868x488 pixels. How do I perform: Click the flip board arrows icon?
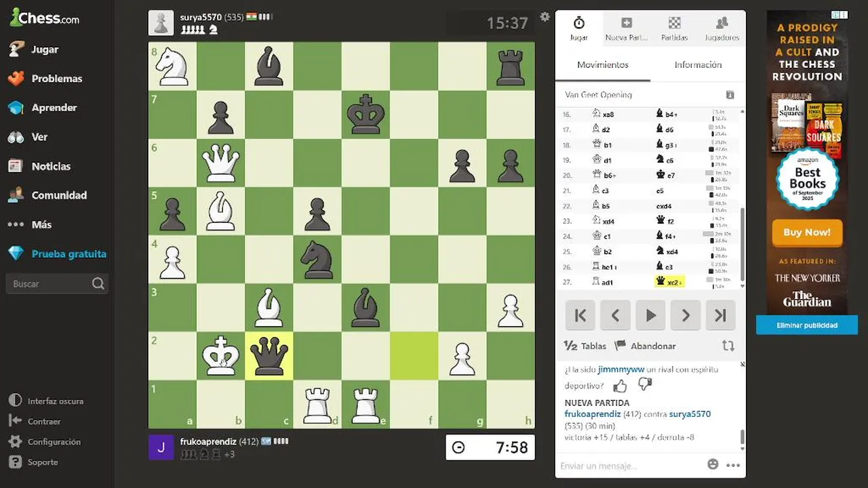(x=728, y=346)
